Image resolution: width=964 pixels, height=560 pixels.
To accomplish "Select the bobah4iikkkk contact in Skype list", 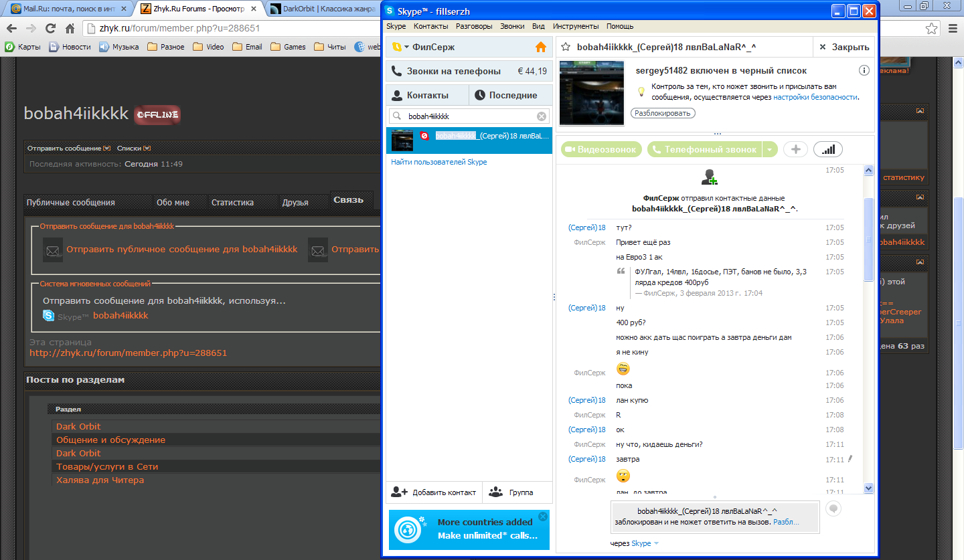I will pos(469,141).
